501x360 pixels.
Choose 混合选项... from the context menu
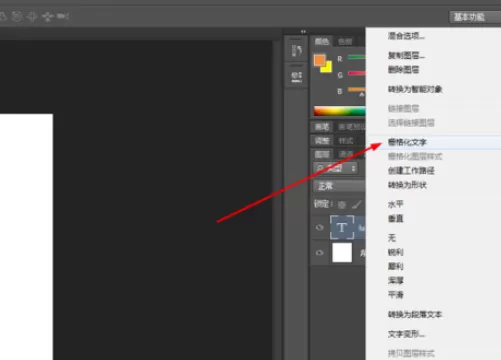(x=406, y=36)
